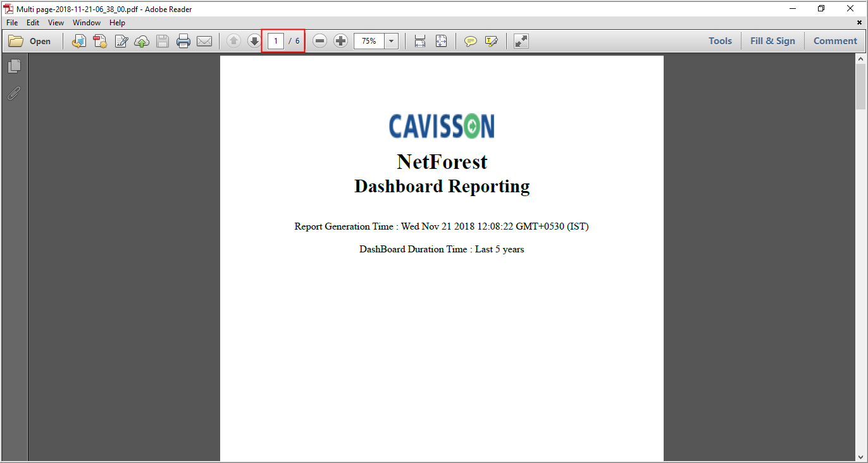Open the Help menu

tap(117, 23)
